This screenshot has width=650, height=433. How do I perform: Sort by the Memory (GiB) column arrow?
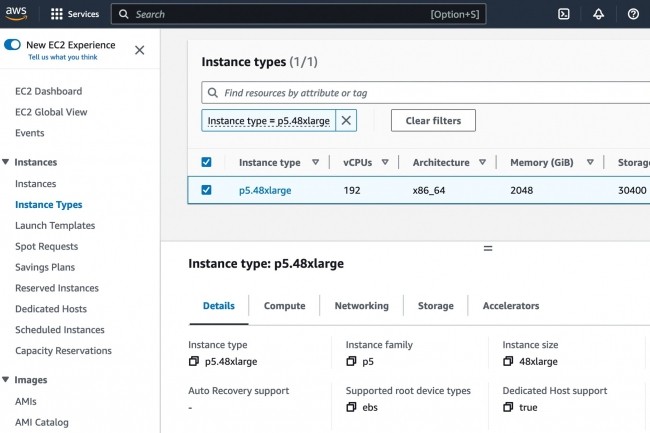click(590, 162)
